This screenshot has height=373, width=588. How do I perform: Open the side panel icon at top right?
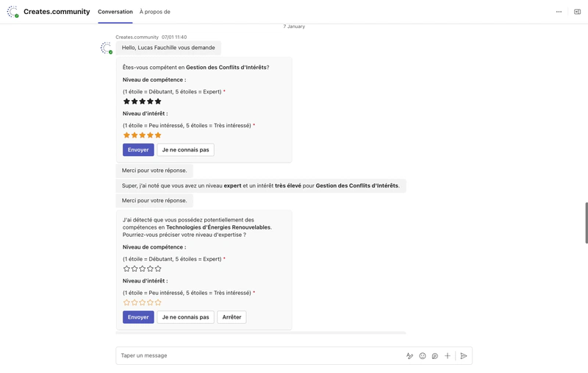[577, 12]
